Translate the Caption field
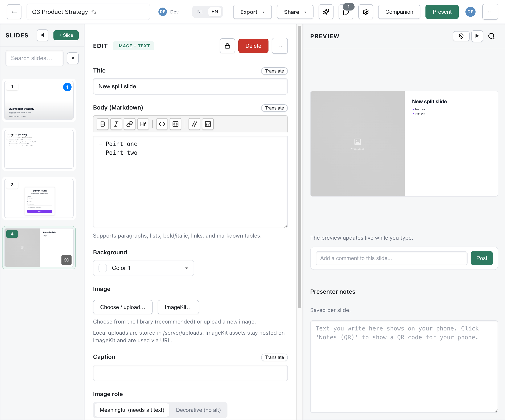The width and height of the screenshot is (505, 420). point(274,357)
